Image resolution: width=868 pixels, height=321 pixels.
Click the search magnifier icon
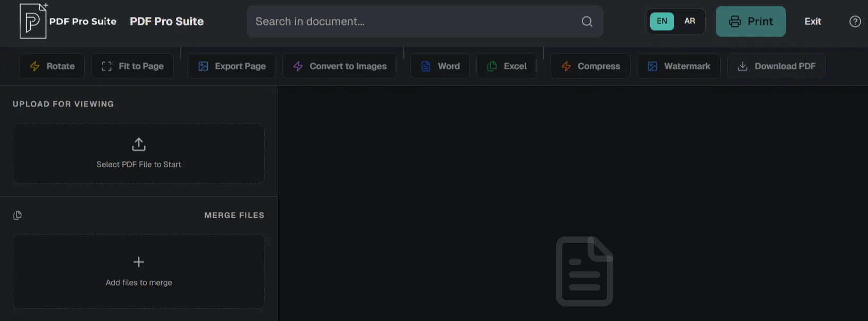tap(587, 21)
